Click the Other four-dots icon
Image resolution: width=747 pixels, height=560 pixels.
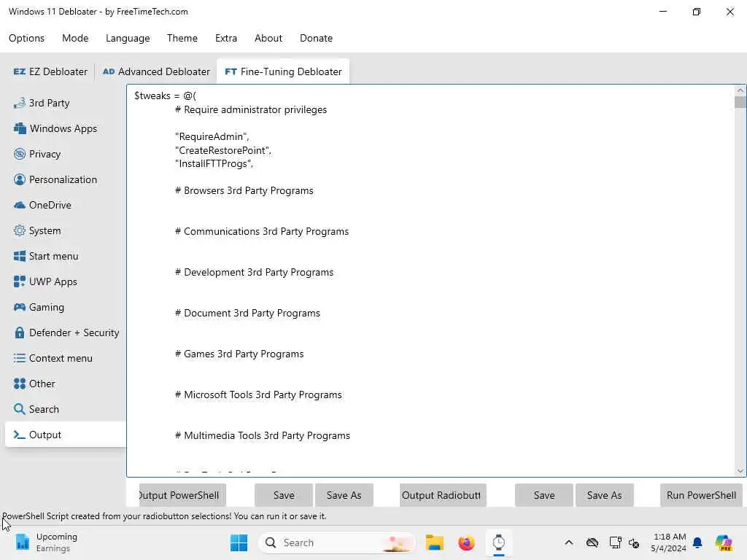tap(20, 384)
